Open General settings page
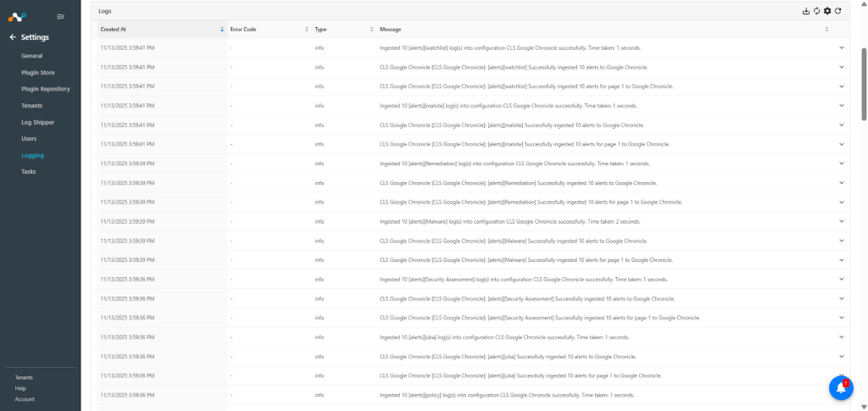This screenshot has height=411, width=868. point(32,56)
